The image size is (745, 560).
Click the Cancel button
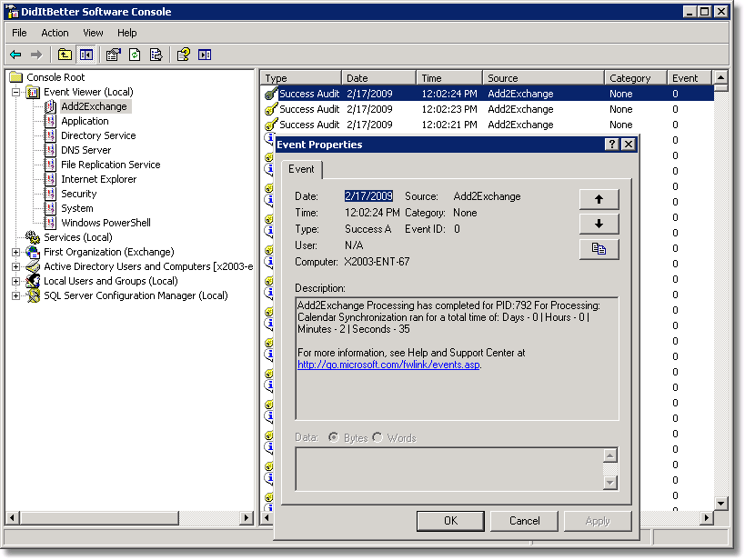pyautogui.click(x=525, y=521)
